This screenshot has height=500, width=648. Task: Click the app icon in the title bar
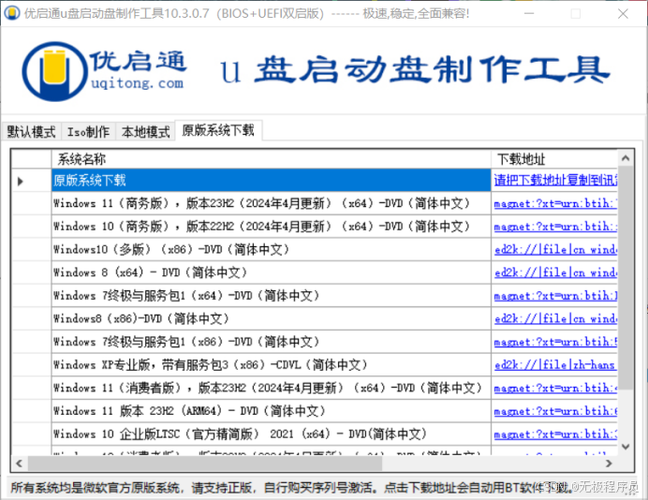[12, 13]
